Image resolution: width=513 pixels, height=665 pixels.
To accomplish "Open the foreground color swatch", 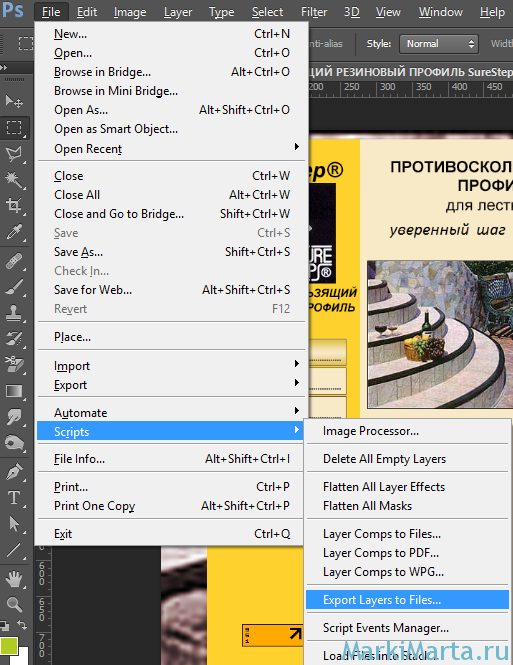I will [8, 646].
